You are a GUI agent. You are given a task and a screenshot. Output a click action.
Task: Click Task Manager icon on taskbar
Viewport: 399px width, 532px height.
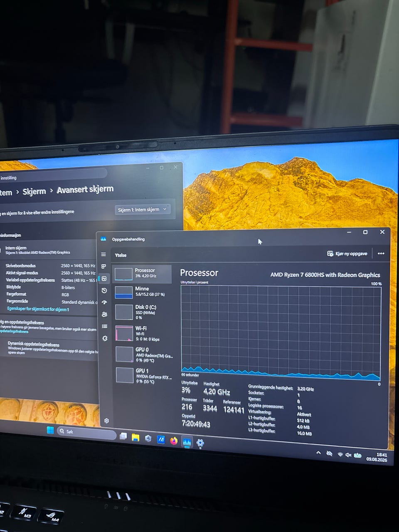(x=187, y=442)
